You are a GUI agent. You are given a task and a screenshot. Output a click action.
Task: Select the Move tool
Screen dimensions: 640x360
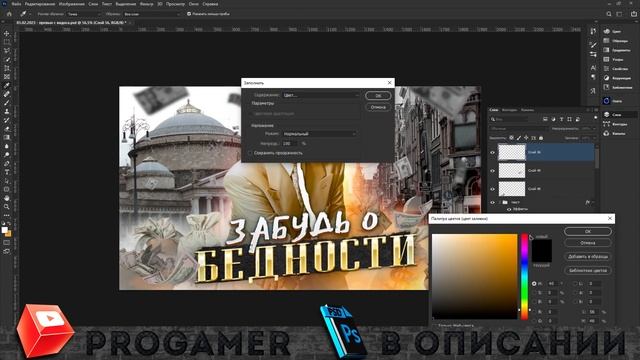click(x=7, y=33)
